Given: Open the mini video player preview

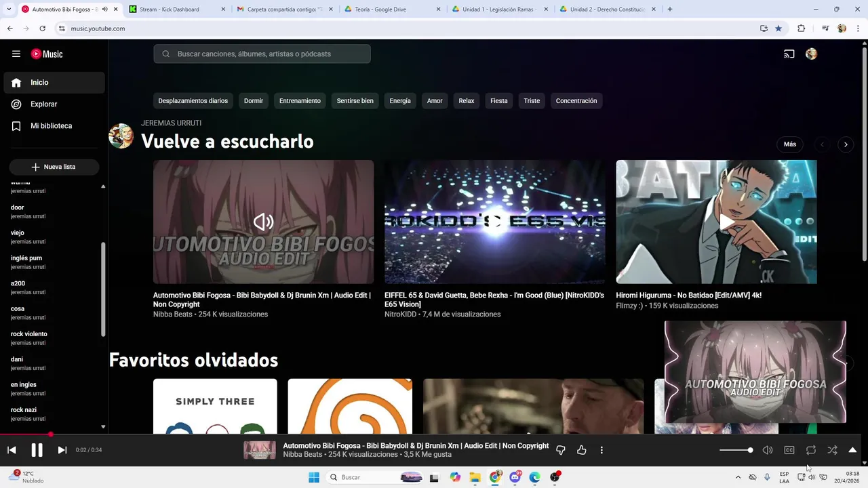Looking at the screenshot, I should coord(755,372).
